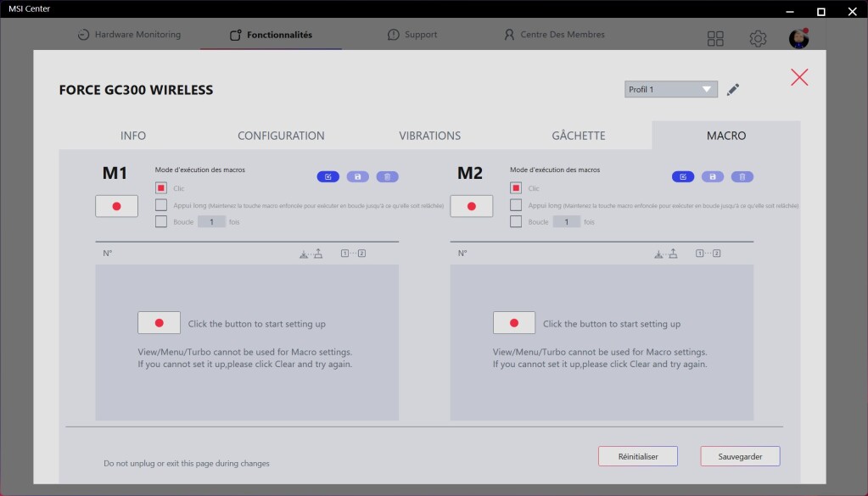This screenshot has height=496, width=868.
Task: Click the M2 edit macro icon
Action: click(x=683, y=177)
